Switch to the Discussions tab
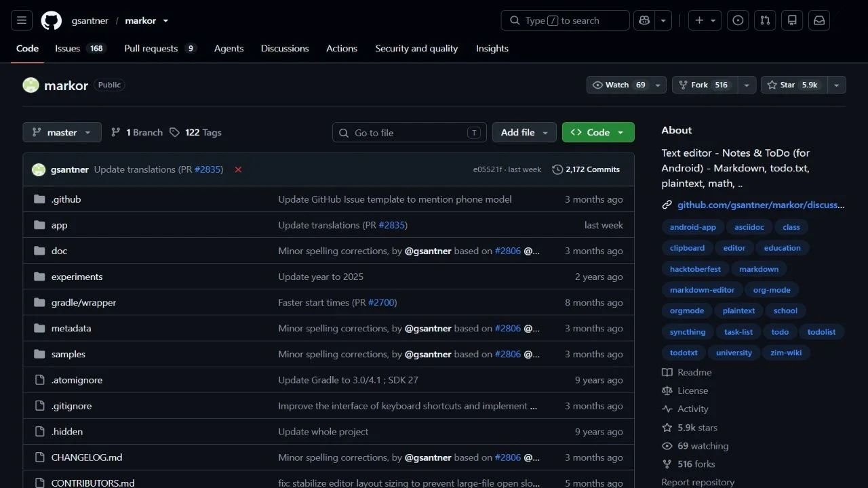Screen dimensions: 868x488 [x=285, y=48]
